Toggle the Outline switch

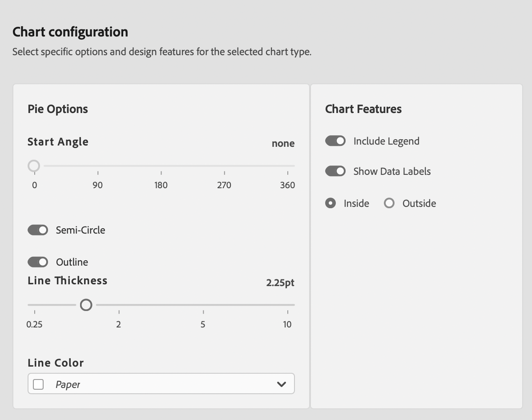pyautogui.click(x=38, y=262)
